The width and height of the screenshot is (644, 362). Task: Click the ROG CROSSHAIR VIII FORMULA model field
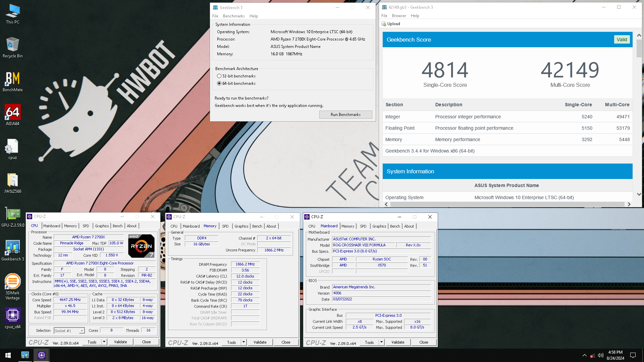(363, 245)
